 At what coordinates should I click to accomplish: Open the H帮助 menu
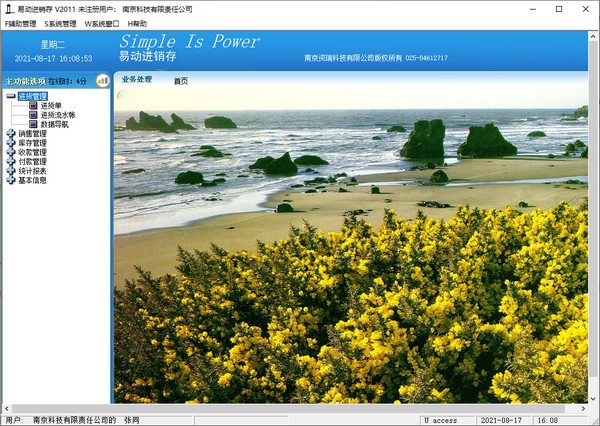136,23
